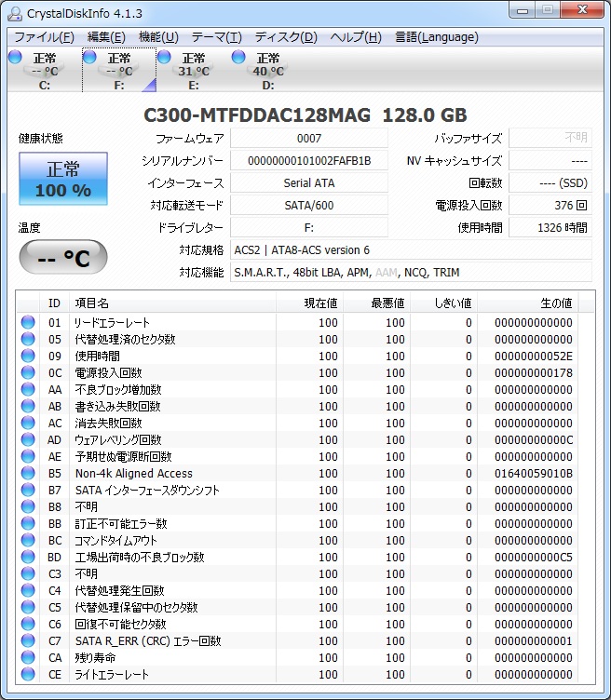611x700 pixels.
Task: Click status orb for ID AA row
Action: [x=28, y=389]
